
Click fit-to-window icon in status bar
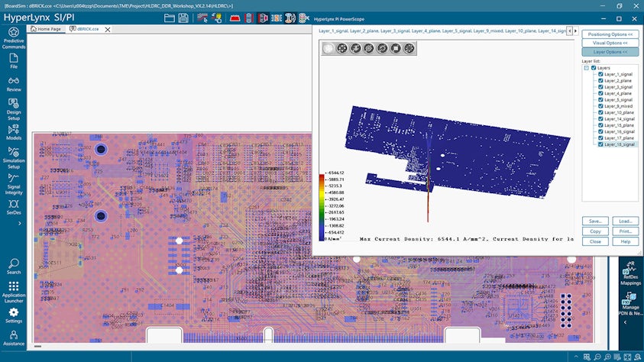[627, 357]
